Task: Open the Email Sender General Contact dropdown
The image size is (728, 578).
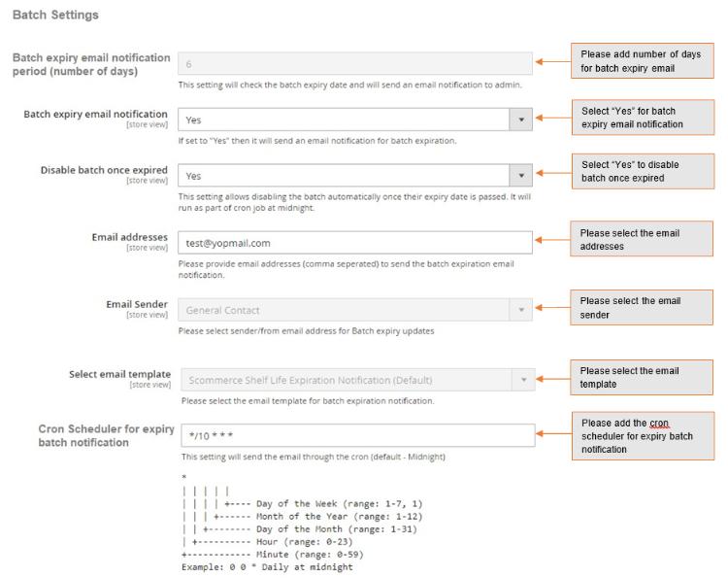Action: click(x=354, y=310)
